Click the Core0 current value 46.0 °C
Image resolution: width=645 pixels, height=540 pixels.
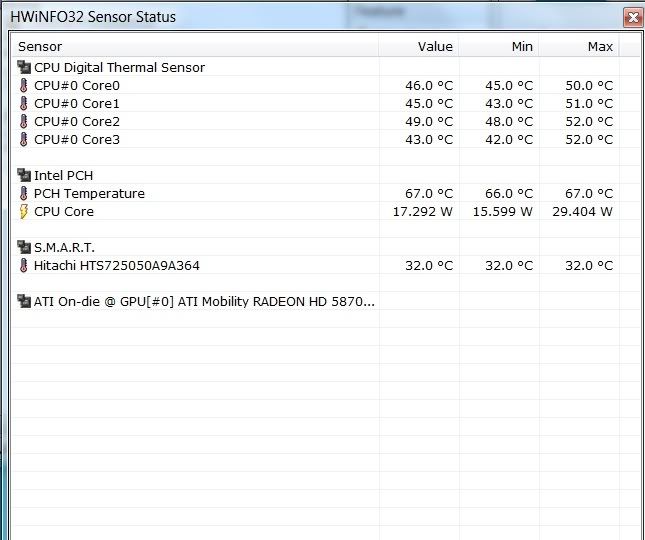pos(429,86)
